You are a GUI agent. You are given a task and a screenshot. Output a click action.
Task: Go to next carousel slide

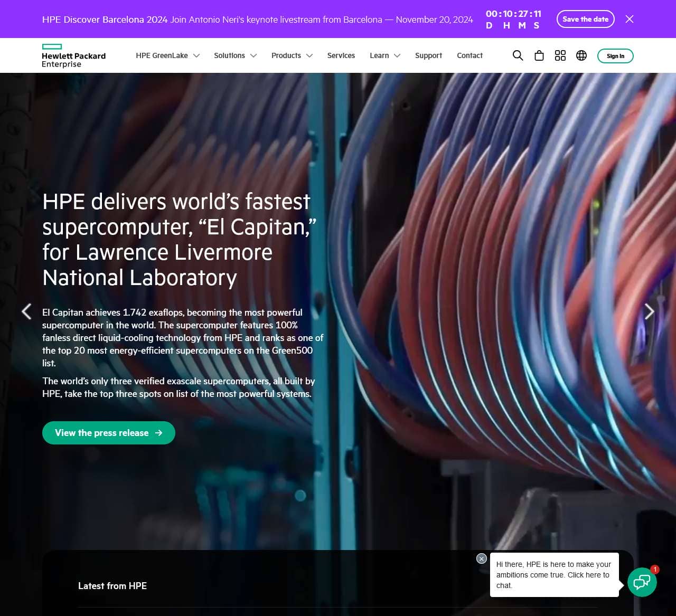[x=650, y=311]
